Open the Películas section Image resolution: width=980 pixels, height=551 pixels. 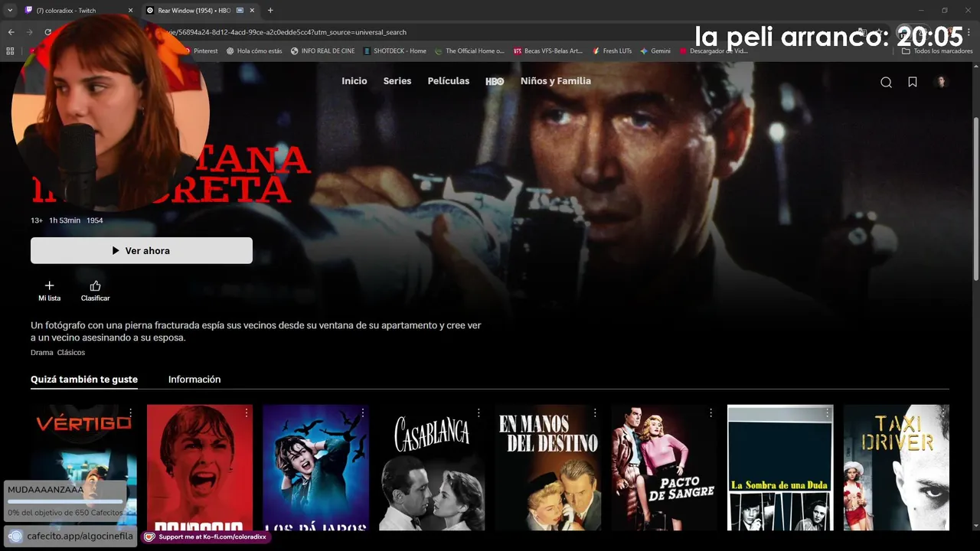tap(449, 81)
